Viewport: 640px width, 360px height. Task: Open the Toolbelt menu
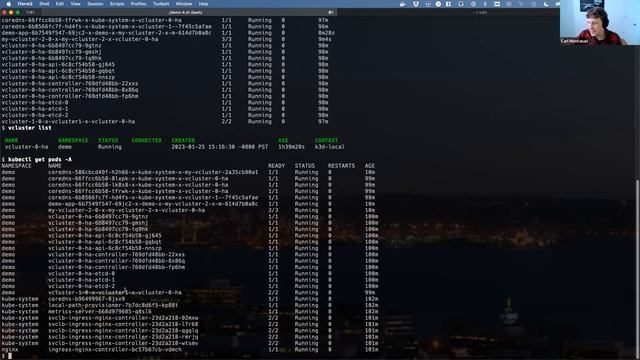coord(161,4)
